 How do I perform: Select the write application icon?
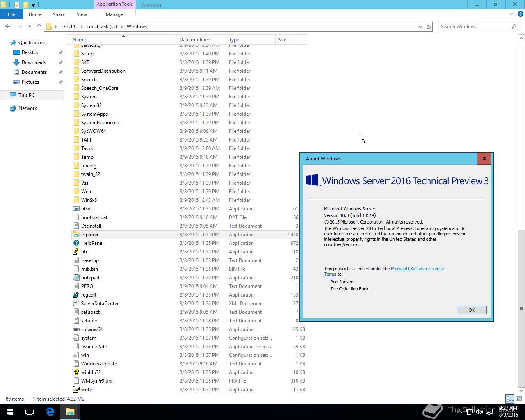coord(76,390)
